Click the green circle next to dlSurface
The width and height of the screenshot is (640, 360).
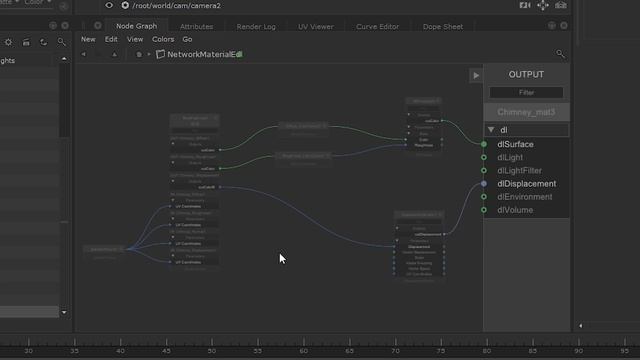click(x=484, y=144)
